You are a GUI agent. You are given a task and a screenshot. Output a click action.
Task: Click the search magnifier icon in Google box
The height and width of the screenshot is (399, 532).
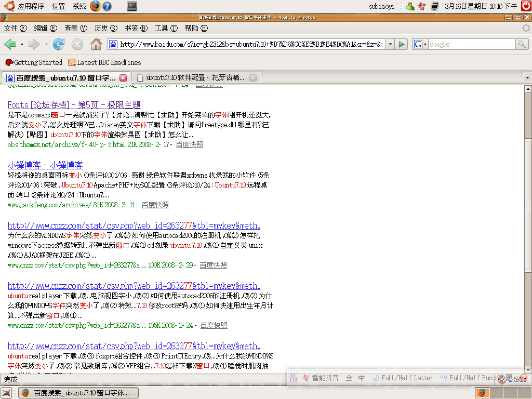(522, 44)
